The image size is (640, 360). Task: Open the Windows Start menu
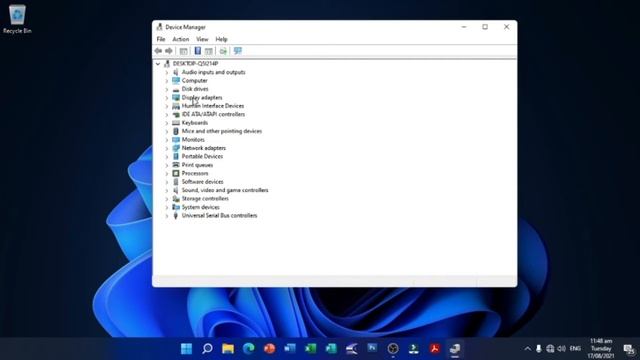[x=187, y=349]
